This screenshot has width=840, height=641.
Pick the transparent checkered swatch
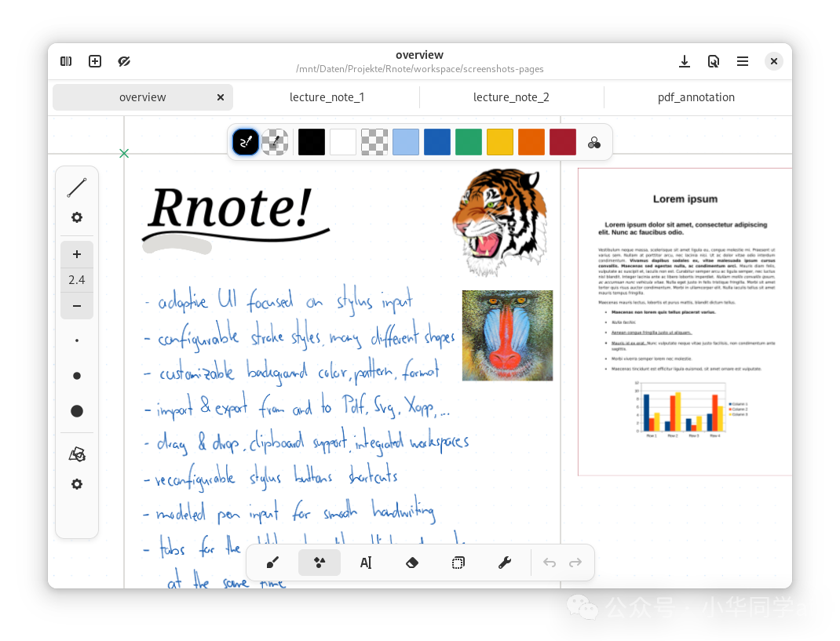click(374, 142)
